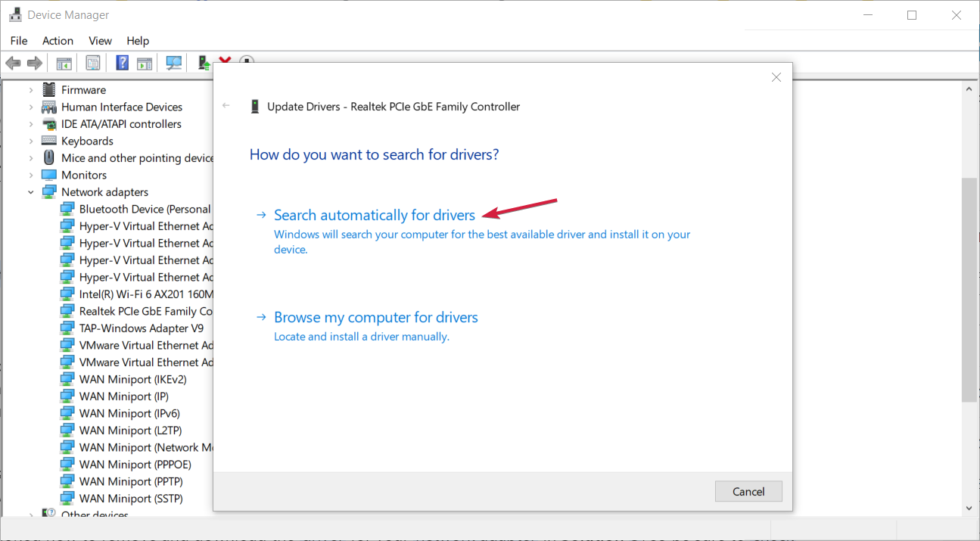Select WAN Miniport (PPTP) row

[121, 481]
